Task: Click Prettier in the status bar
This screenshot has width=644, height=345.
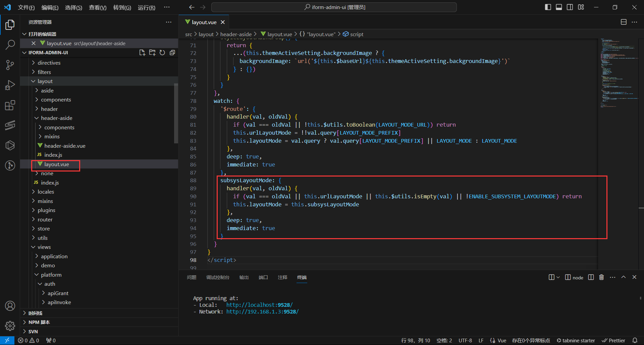Action: tap(614, 340)
